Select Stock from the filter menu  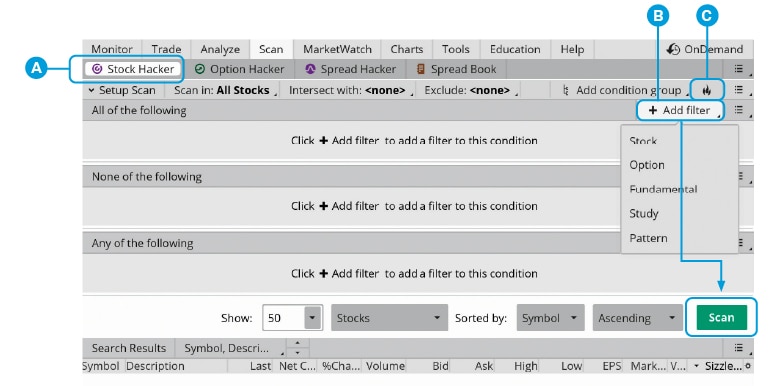(x=643, y=141)
